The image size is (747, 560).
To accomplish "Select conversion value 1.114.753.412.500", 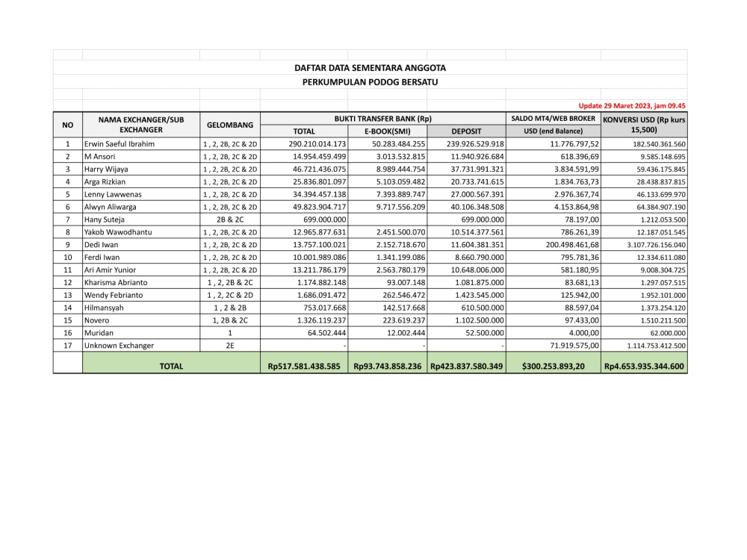I will coord(657,346).
